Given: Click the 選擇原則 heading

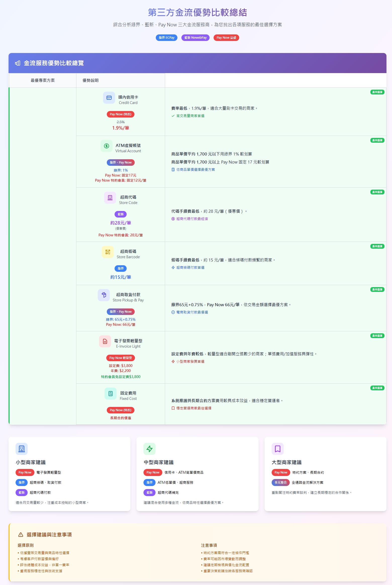Looking at the screenshot, I should 26,545.
